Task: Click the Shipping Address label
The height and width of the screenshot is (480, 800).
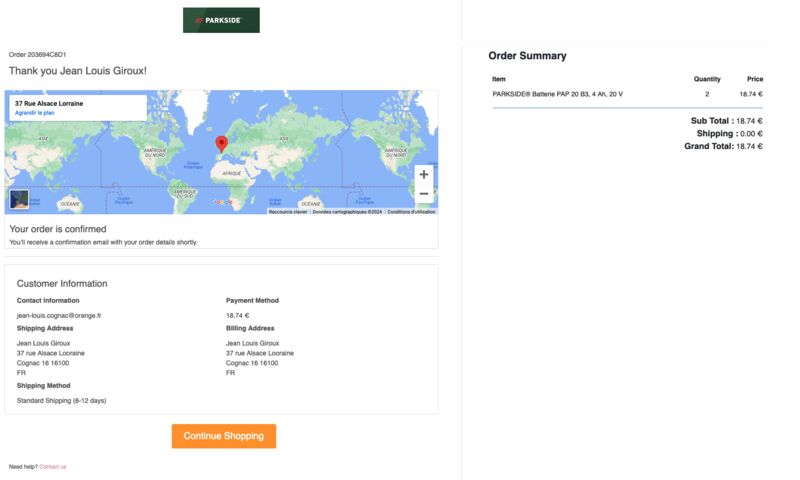Action: pos(44,328)
